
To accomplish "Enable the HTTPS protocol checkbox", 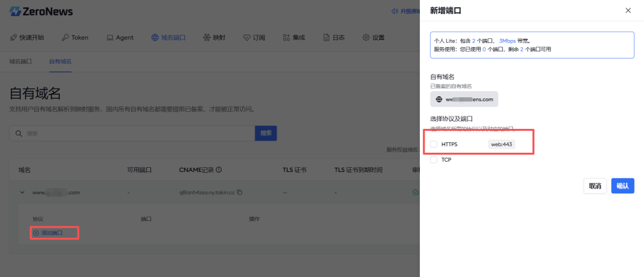I will (434, 144).
